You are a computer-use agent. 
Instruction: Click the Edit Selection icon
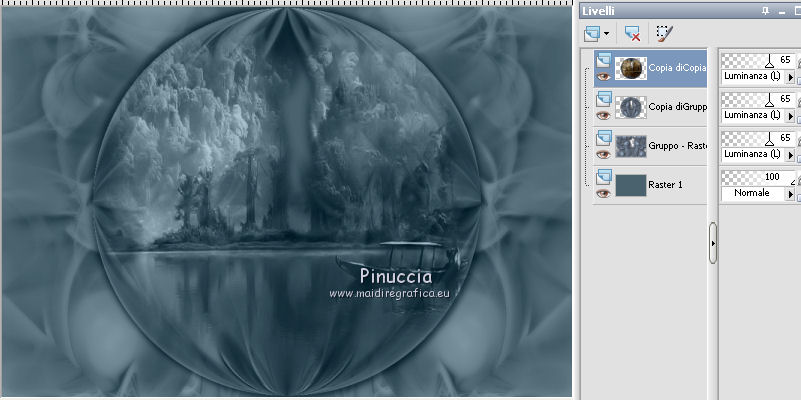point(664,34)
